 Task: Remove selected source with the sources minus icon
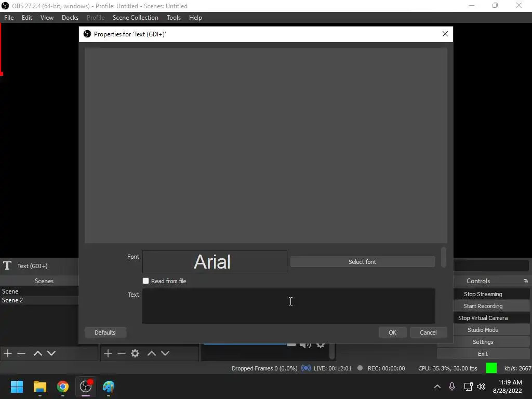click(122, 353)
